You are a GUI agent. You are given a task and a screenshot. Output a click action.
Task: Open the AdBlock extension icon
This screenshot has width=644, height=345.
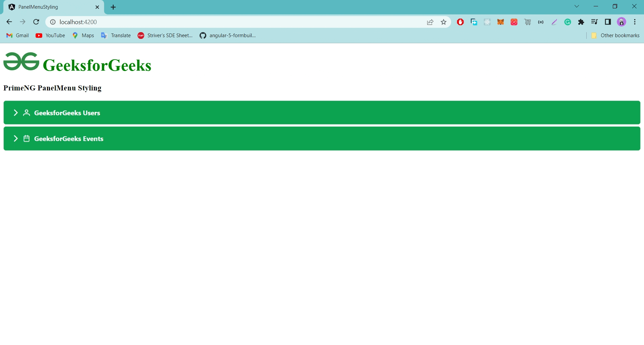(x=460, y=22)
